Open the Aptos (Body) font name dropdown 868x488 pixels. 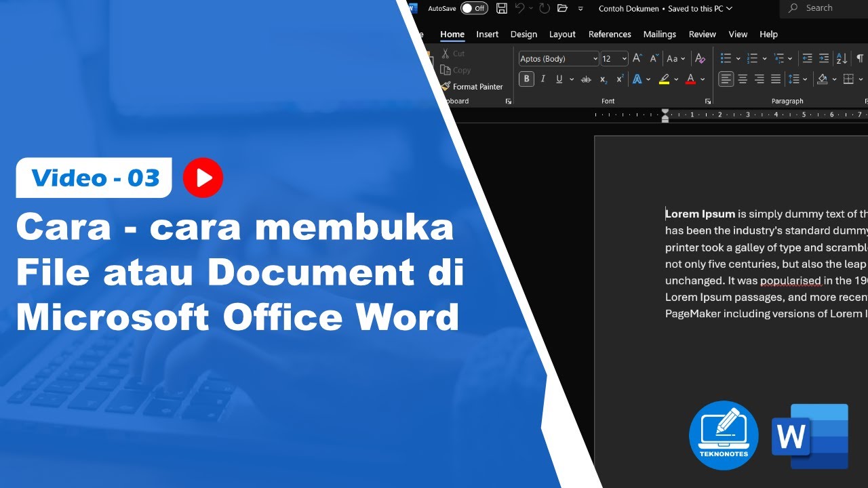(x=595, y=59)
